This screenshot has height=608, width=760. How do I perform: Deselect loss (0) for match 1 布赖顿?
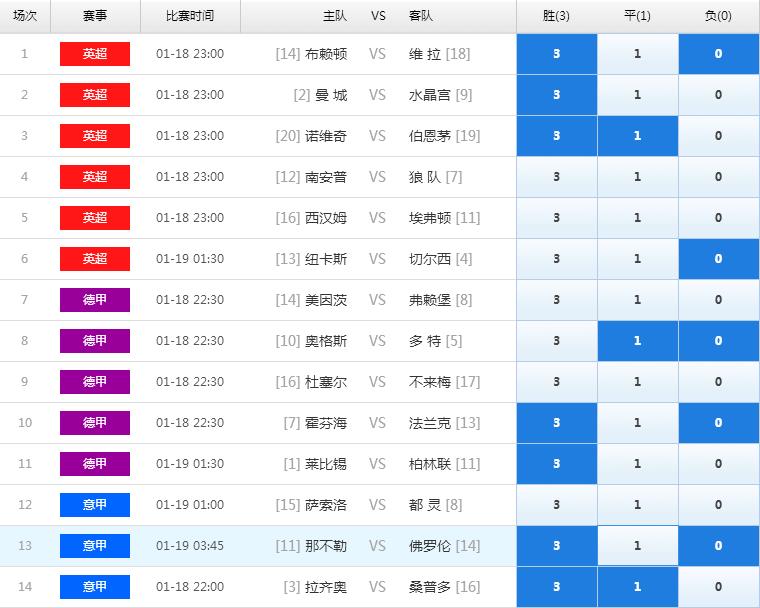718,54
